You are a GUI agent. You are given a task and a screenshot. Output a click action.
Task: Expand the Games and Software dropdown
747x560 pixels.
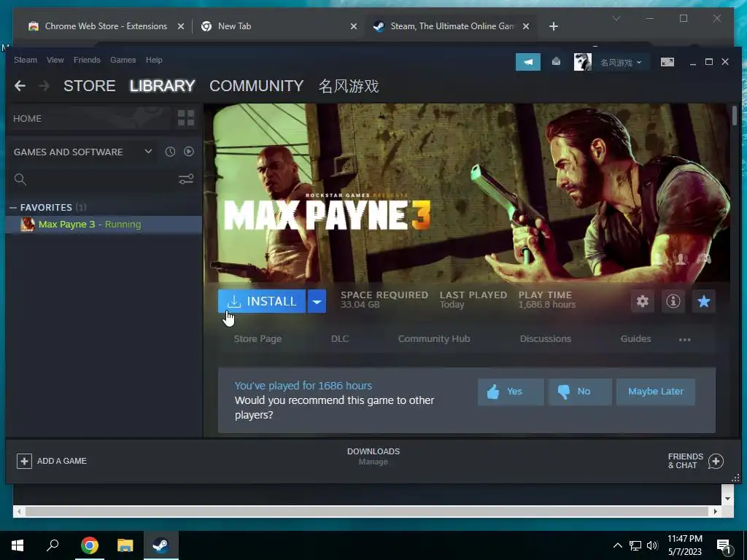(148, 152)
